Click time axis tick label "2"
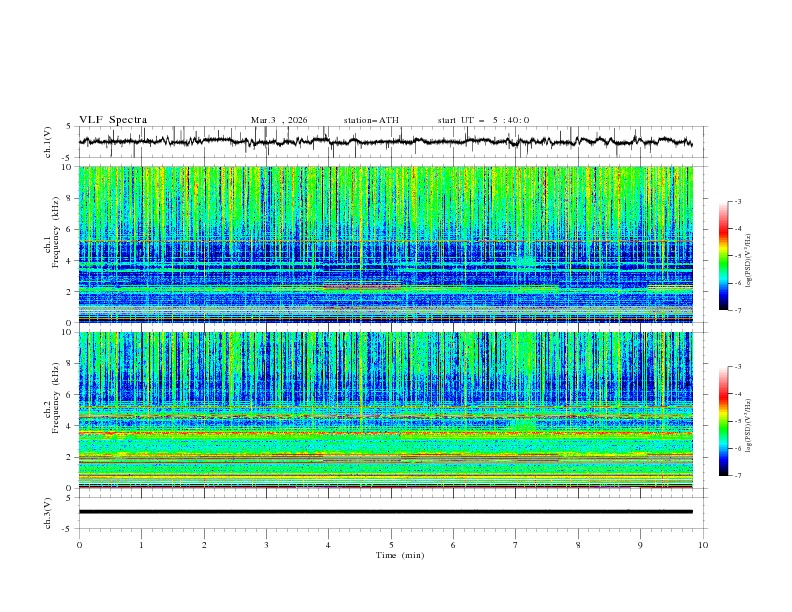 pyautogui.click(x=204, y=545)
